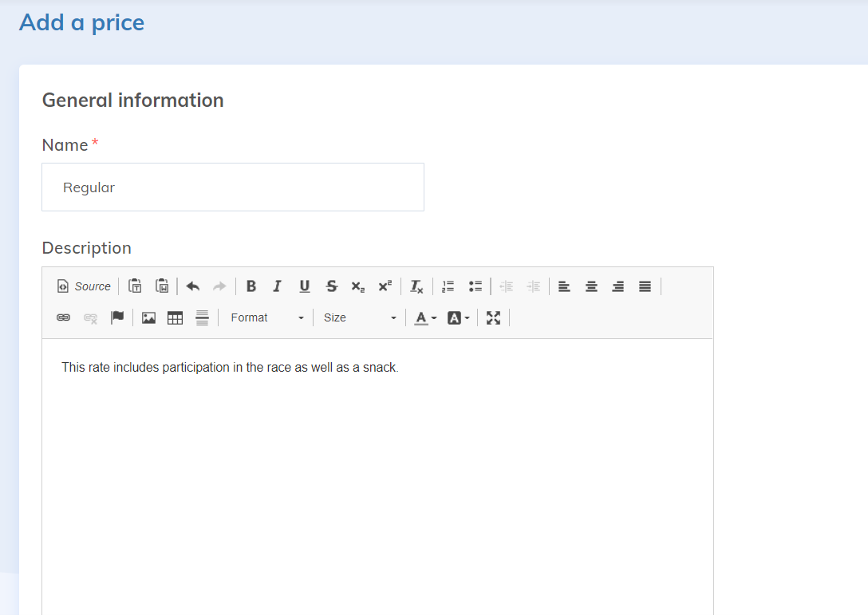Insert a numbered list
Image resolution: width=868 pixels, height=615 pixels.
tap(448, 286)
